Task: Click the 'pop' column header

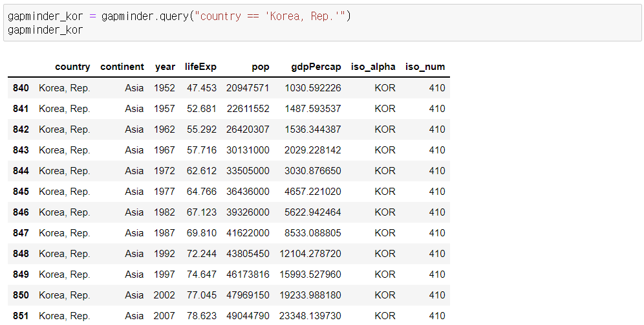Action: [261, 67]
